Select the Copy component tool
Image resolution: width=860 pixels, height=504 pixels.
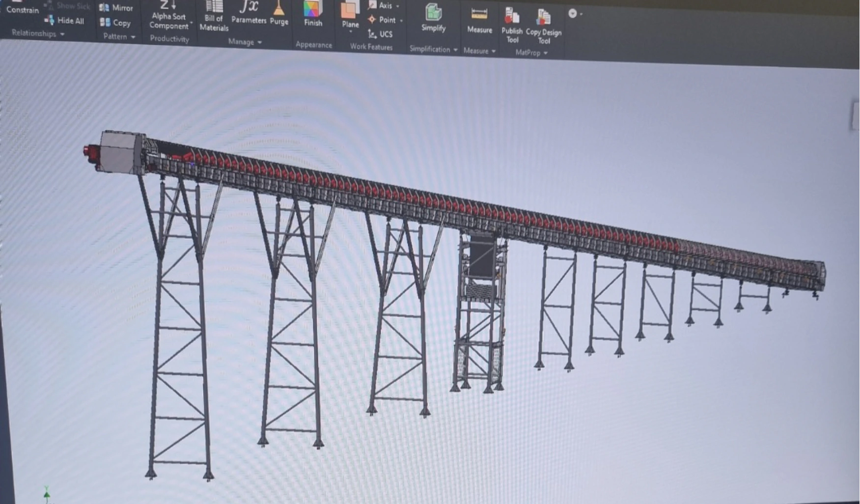[x=115, y=23]
